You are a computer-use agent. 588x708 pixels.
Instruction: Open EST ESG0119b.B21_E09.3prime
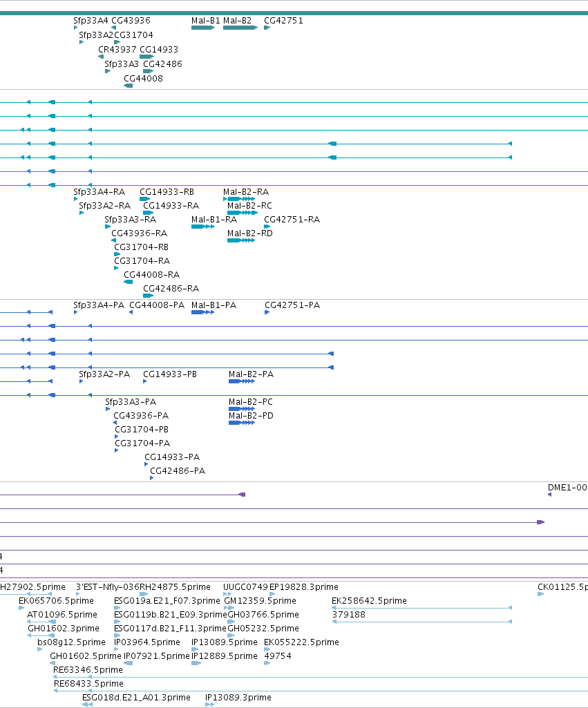click(171, 615)
